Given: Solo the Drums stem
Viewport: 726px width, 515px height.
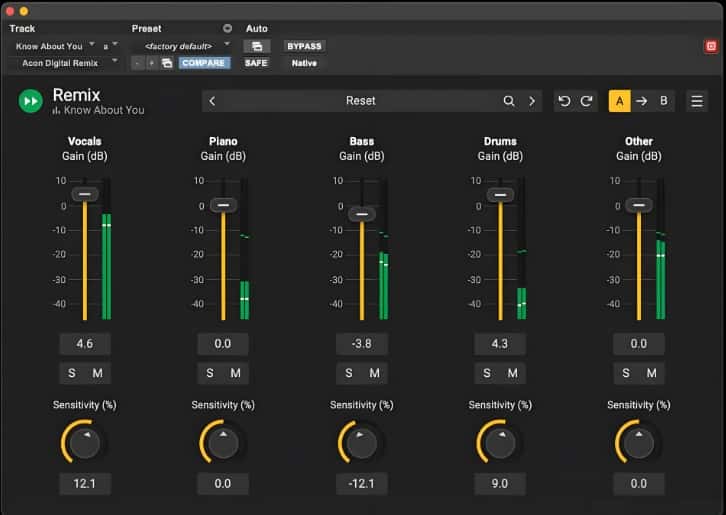Looking at the screenshot, I should point(487,373).
